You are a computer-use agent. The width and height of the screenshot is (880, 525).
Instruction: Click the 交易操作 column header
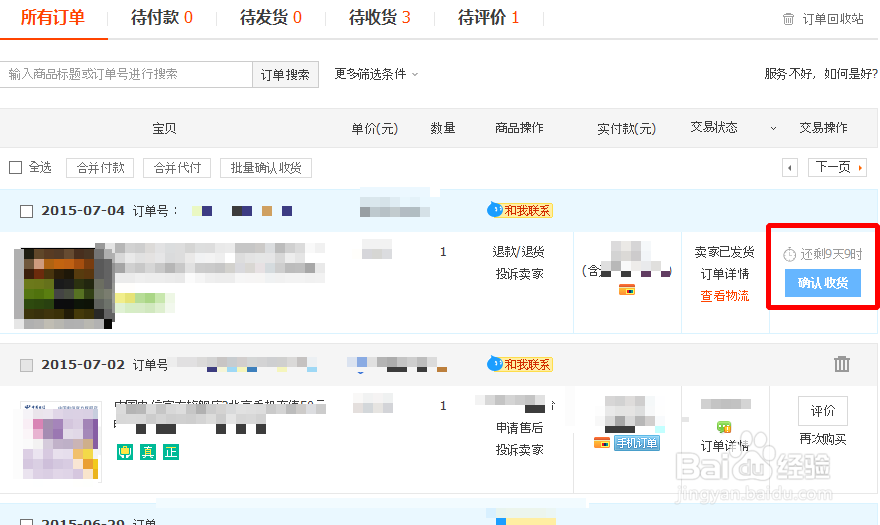point(823,128)
